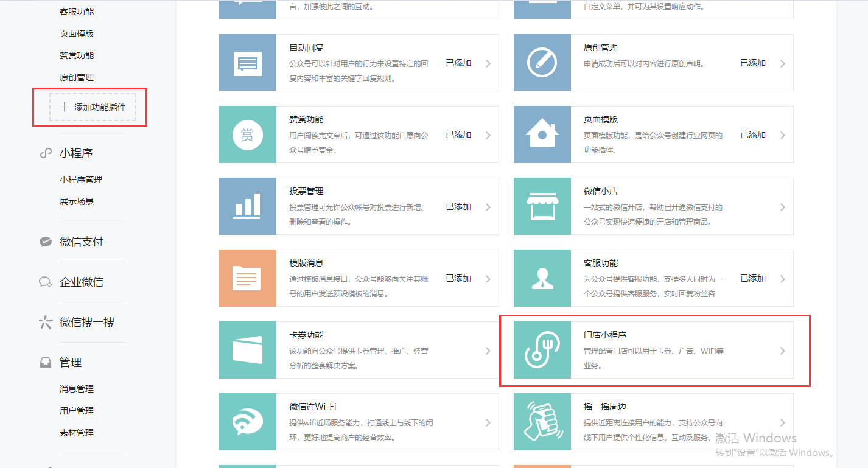Screen dimensions: 868x468
Task: Click the plus icon in 添加功能插件
Action: 64,107
